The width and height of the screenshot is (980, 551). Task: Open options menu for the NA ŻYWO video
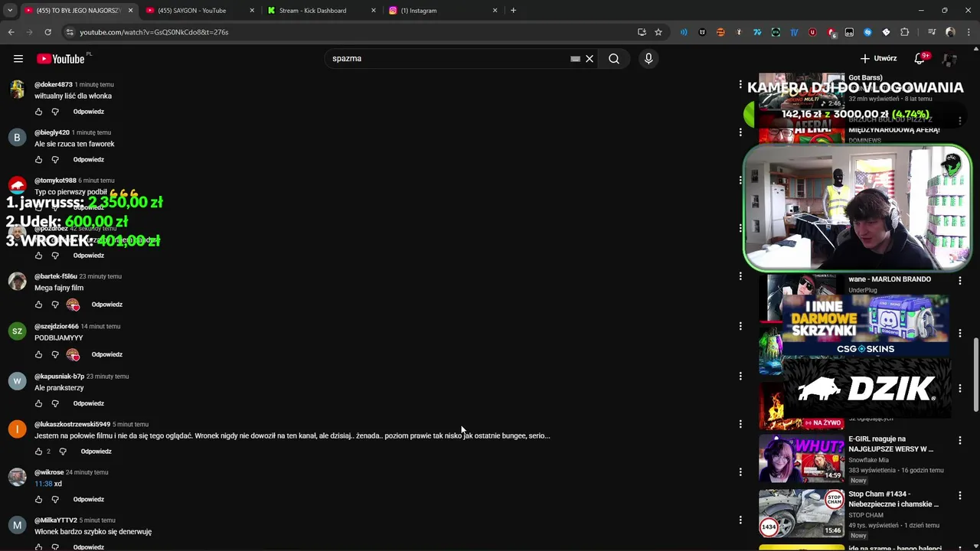[x=960, y=388]
